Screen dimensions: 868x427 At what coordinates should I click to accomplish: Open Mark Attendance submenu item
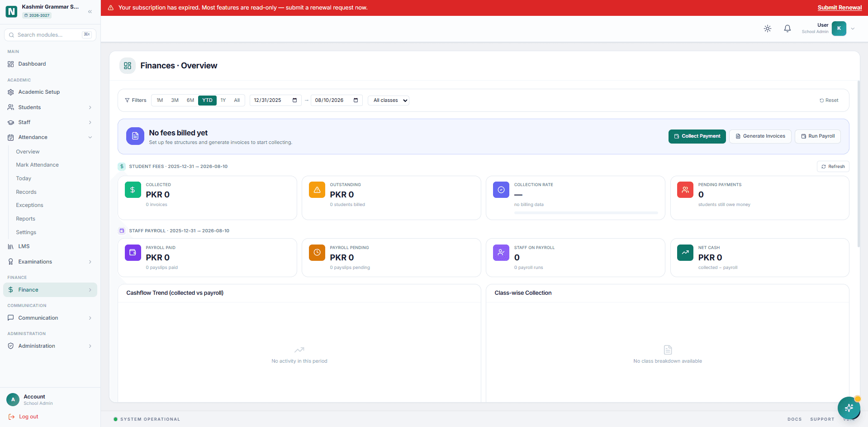point(38,165)
